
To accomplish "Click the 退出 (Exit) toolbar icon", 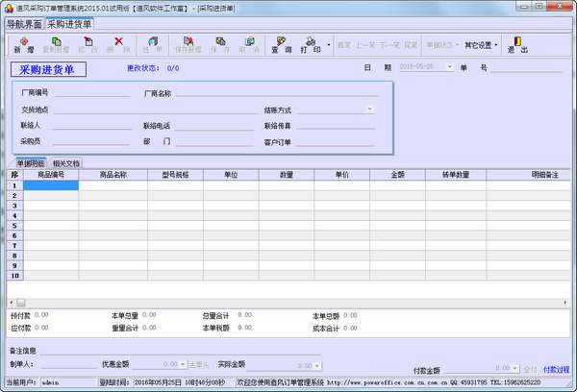I will pyautogui.click(x=518, y=43).
